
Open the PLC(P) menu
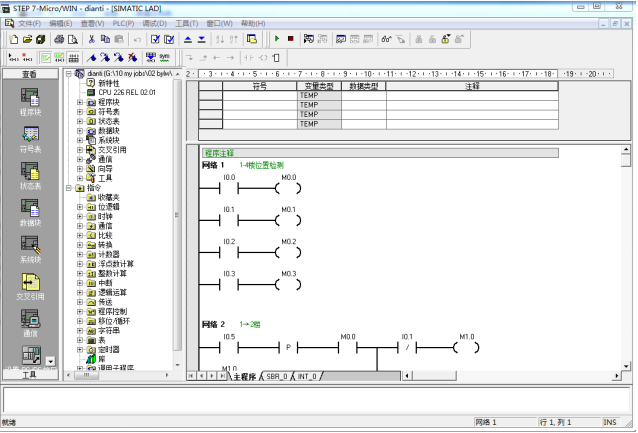click(123, 24)
